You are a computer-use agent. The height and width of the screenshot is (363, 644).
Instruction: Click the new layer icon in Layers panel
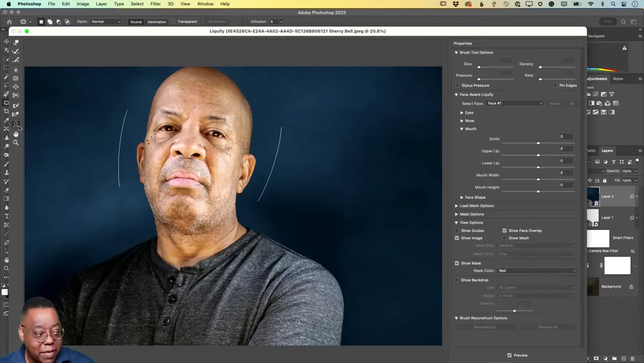[624, 358]
